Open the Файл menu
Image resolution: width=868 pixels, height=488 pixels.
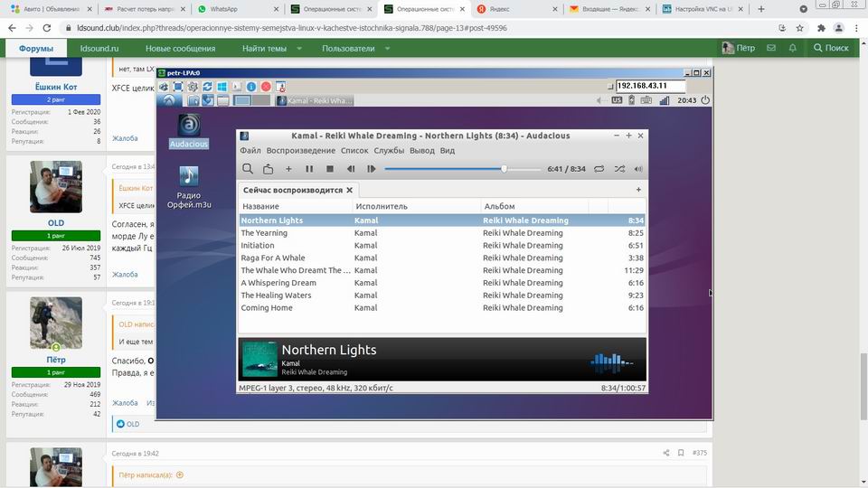[x=250, y=151]
